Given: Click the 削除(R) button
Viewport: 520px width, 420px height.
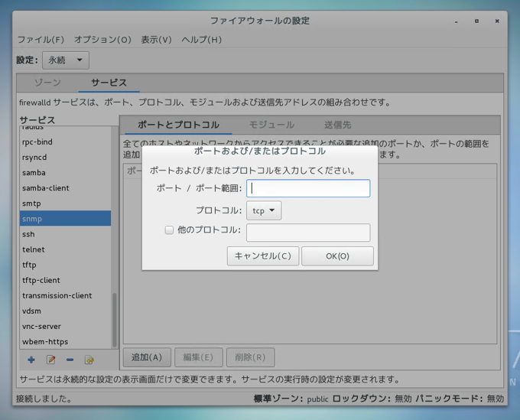Looking at the screenshot, I should tap(250, 357).
